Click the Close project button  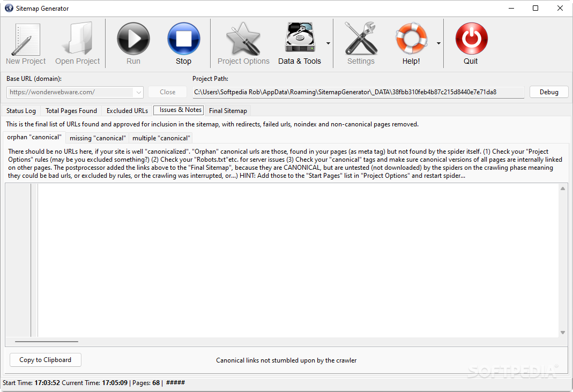(167, 92)
